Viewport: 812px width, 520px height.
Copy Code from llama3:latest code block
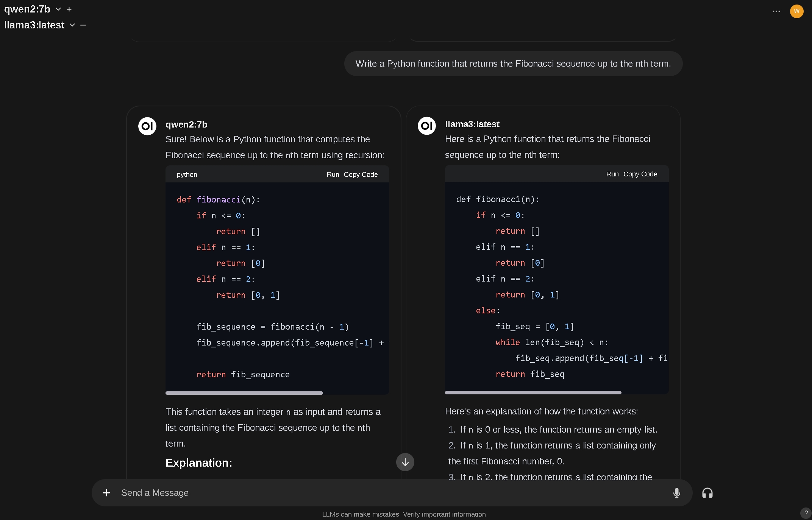[640, 174]
